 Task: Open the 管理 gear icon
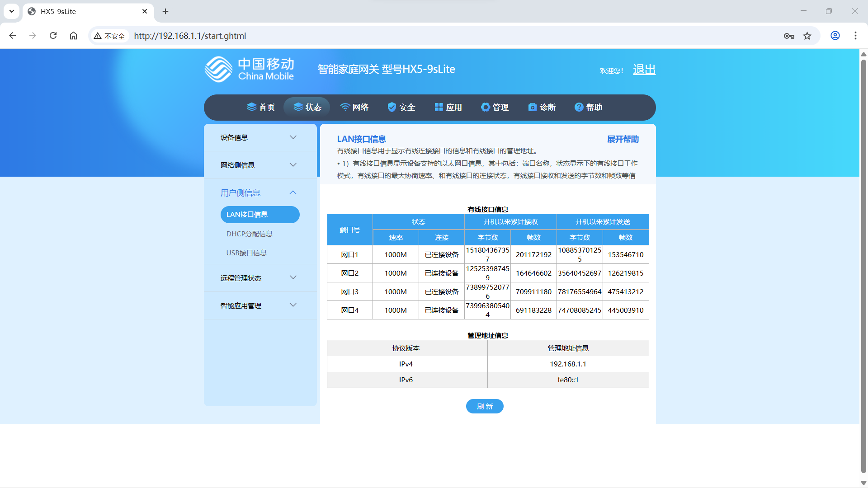[485, 107]
